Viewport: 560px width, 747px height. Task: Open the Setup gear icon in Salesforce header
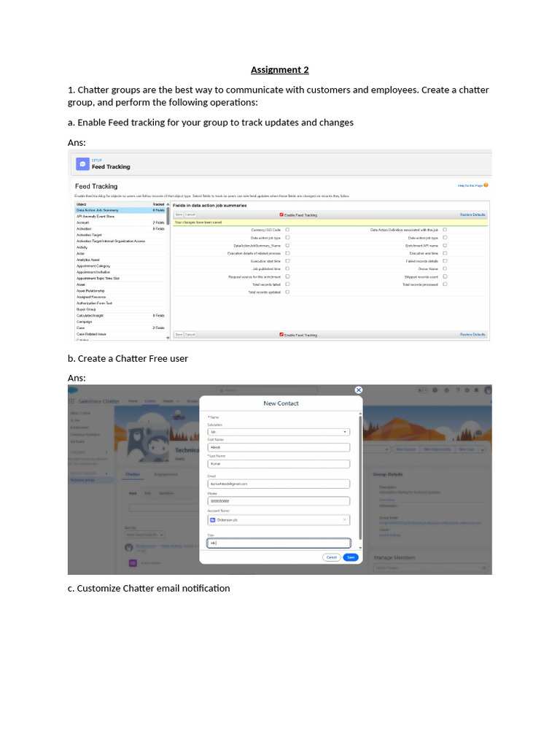[467, 390]
